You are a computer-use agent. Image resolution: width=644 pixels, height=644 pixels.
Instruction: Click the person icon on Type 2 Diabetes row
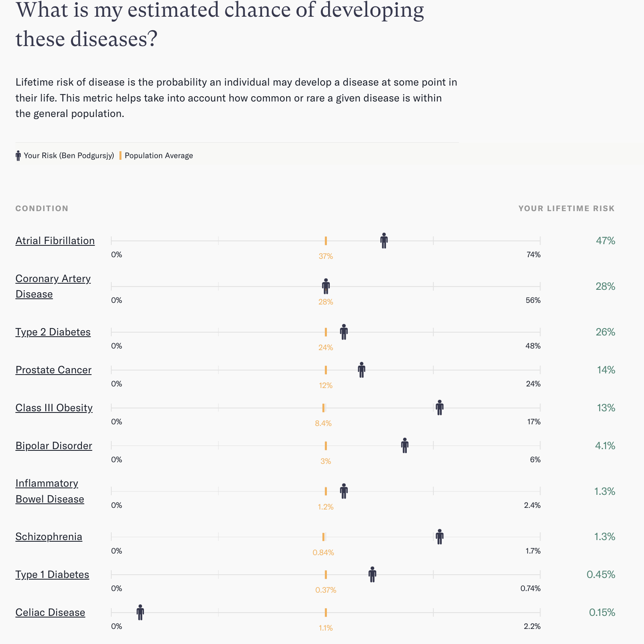click(x=344, y=332)
